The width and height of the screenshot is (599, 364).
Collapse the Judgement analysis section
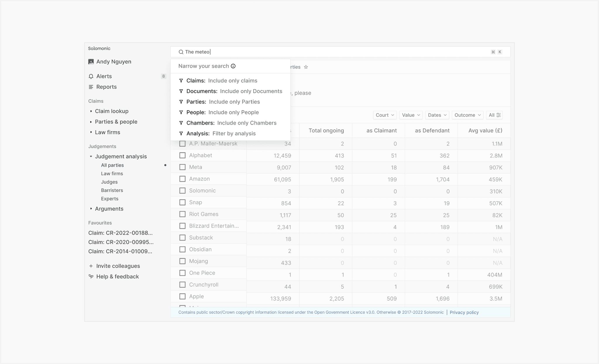[91, 157]
